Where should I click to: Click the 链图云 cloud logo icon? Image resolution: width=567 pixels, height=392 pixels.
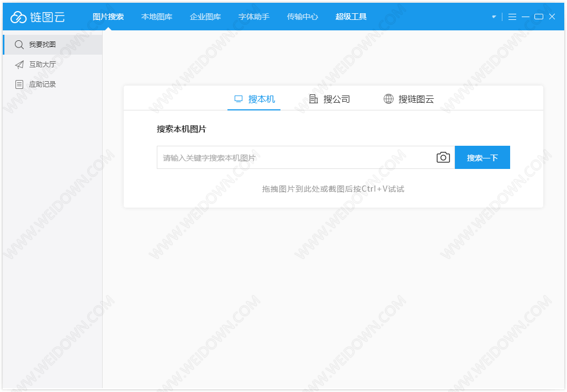[18, 17]
